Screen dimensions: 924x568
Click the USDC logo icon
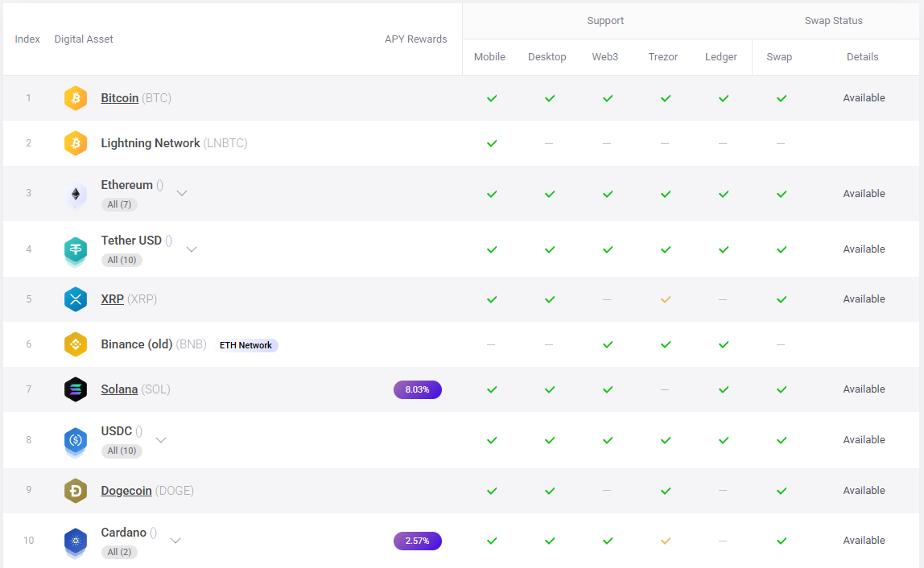point(76,442)
